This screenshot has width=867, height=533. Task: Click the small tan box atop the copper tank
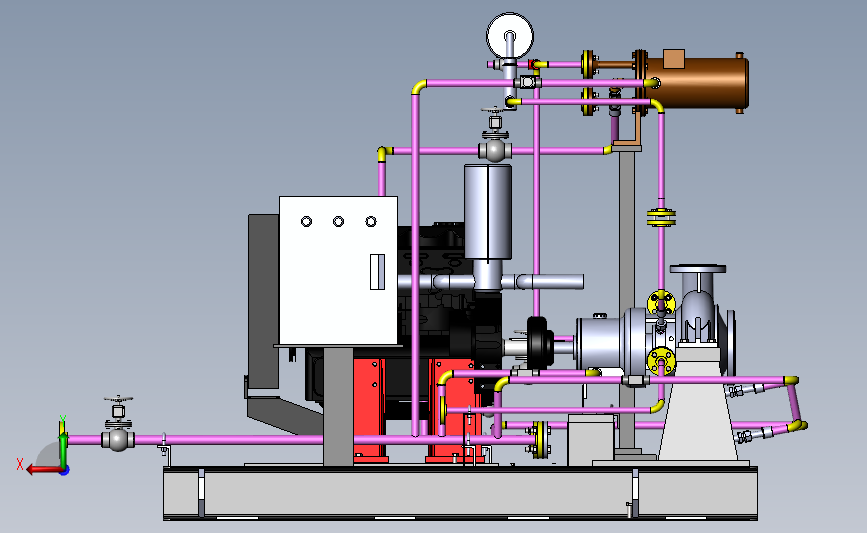[x=674, y=59]
